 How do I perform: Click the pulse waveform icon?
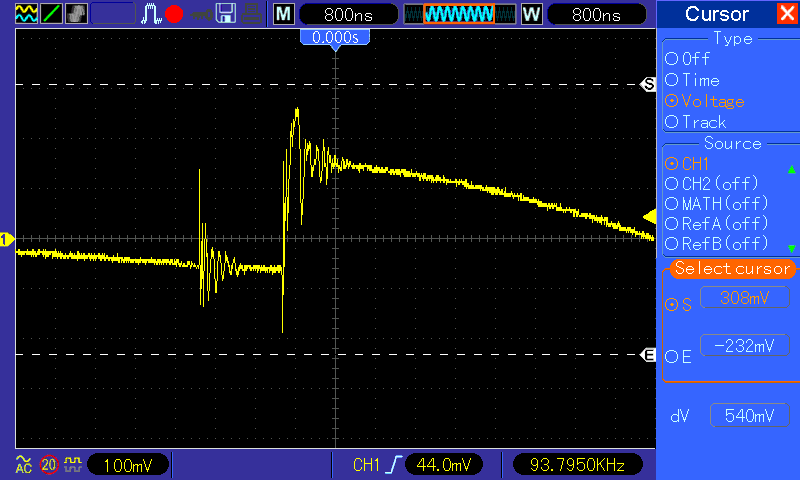(151, 14)
